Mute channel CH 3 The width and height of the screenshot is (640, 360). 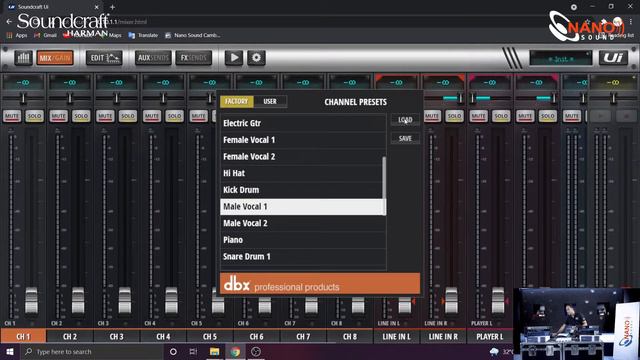tap(105, 116)
